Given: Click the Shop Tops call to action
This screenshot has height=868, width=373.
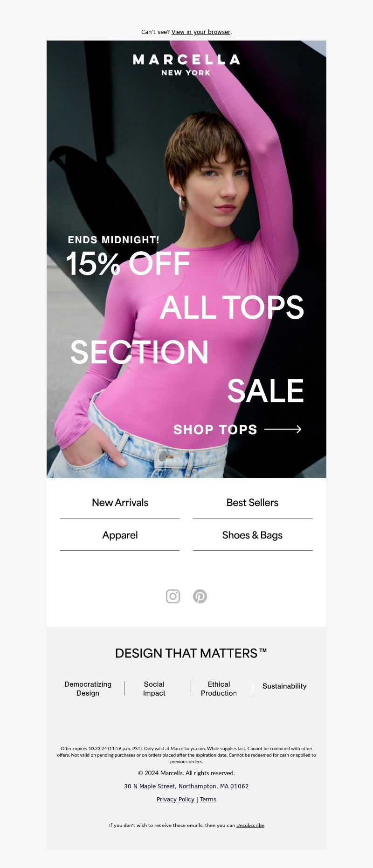Looking at the screenshot, I should (215, 430).
